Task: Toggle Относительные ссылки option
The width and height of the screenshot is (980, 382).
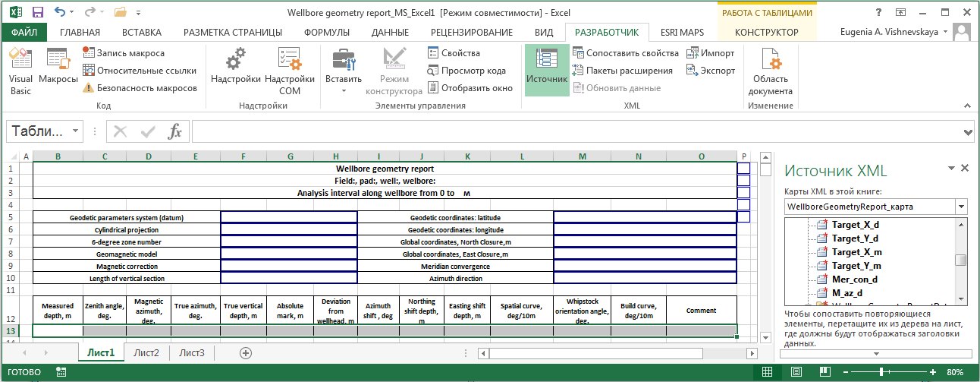Action: [140, 71]
